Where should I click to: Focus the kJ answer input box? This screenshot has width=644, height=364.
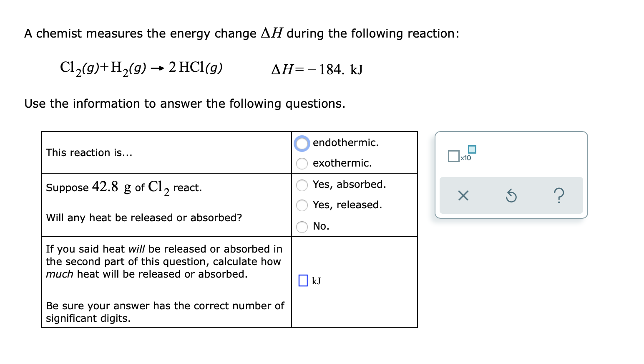pos(303,281)
